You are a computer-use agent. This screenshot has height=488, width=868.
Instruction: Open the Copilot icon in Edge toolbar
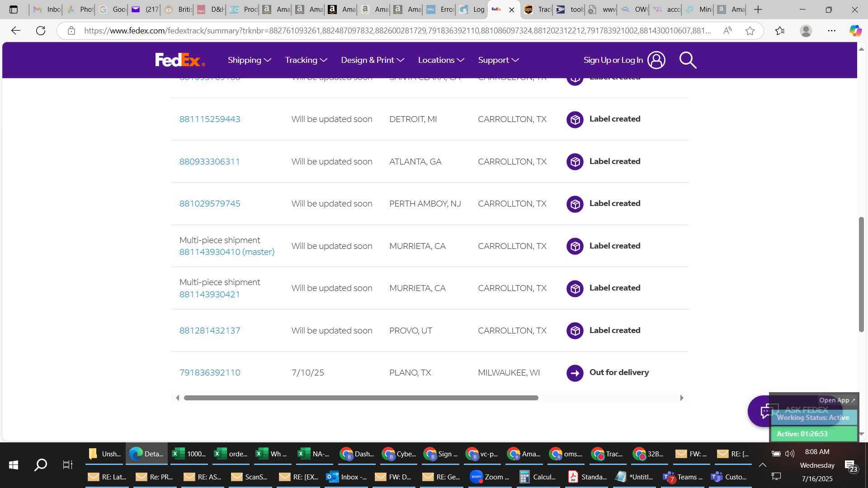(x=855, y=31)
